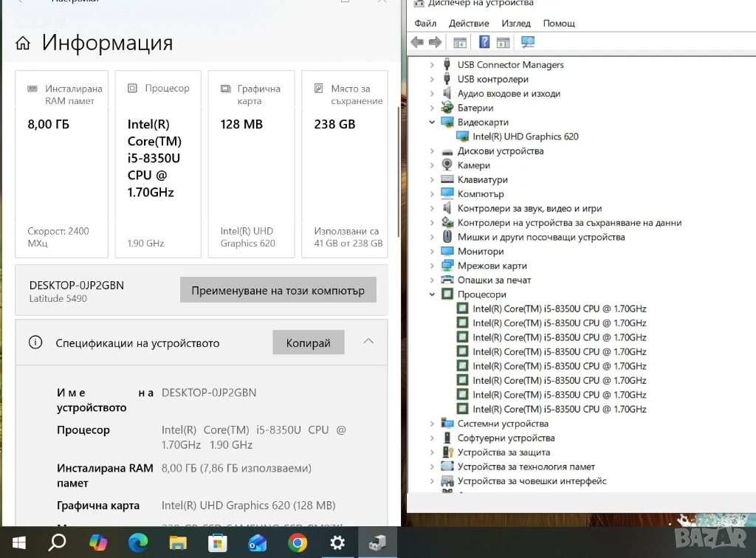Collapse Спецификации на устройството section chevron
The image size is (756, 558).
(368, 342)
